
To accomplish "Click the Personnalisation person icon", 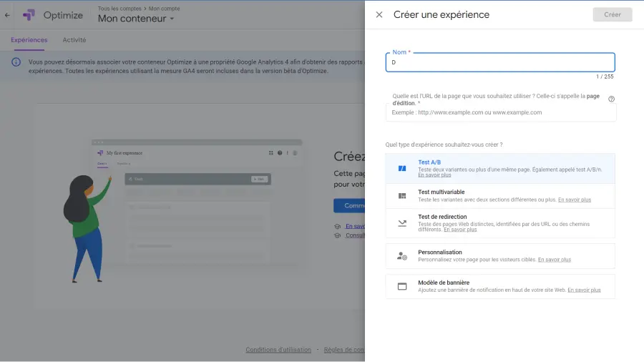I will tap(402, 256).
